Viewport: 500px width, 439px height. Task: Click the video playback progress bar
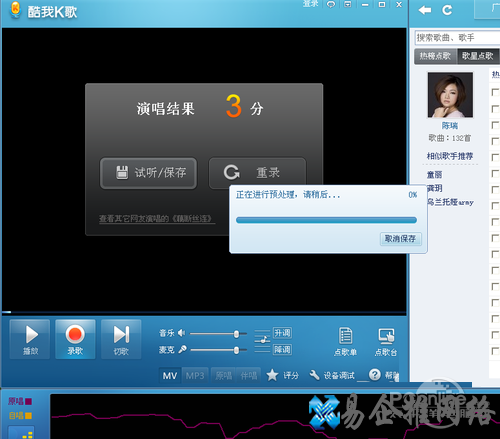coord(204,312)
